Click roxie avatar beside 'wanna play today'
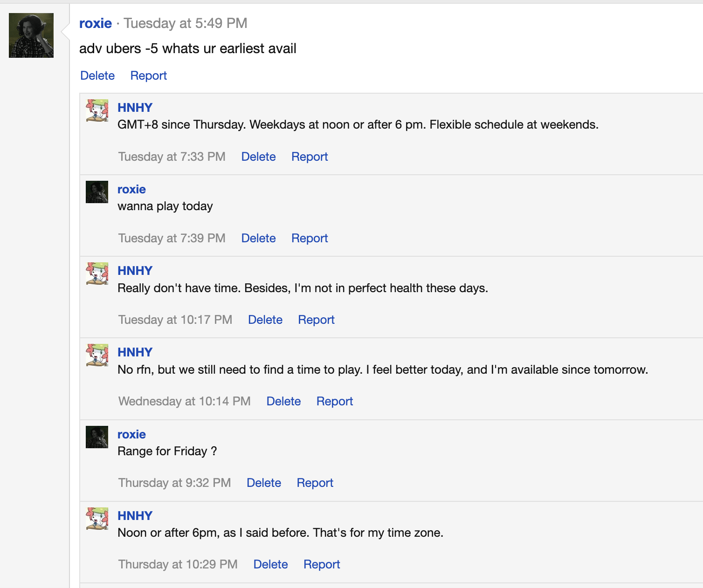 (97, 192)
